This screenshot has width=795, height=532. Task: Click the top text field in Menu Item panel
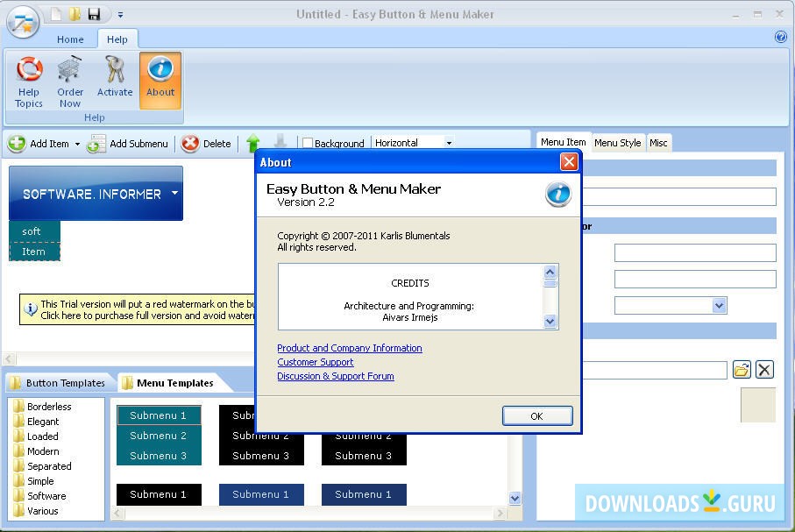(679, 197)
